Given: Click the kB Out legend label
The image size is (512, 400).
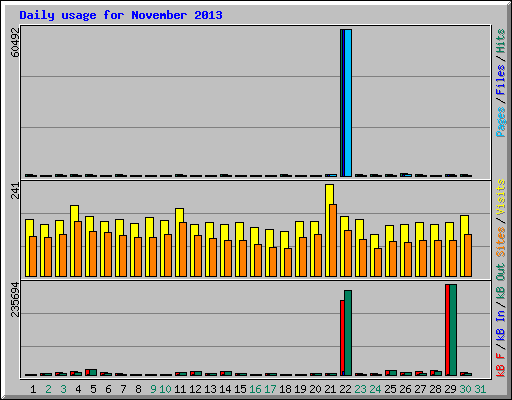Looking at the screenshot, I should 501,282.
